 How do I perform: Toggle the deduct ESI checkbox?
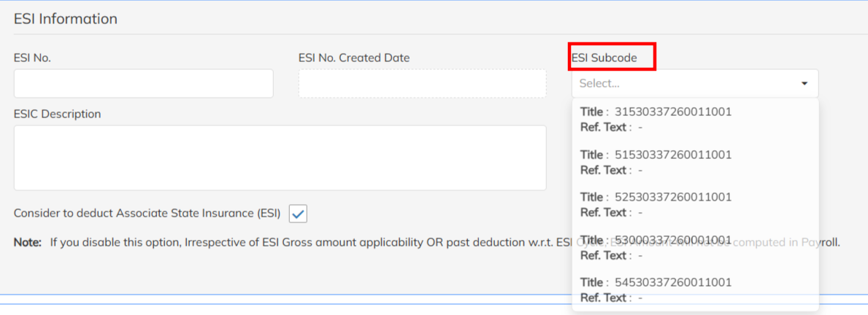coord(299,214)
